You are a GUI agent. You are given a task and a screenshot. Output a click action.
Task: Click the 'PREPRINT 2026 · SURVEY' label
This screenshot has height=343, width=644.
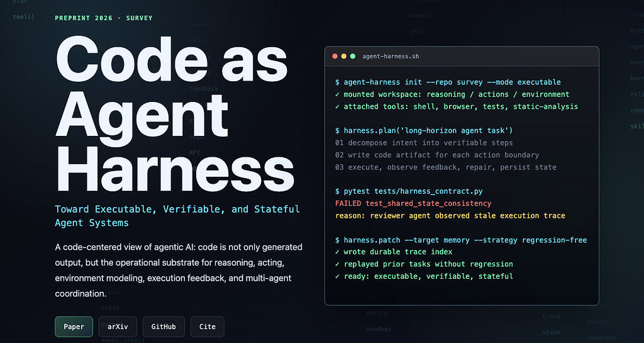(104, 18)
